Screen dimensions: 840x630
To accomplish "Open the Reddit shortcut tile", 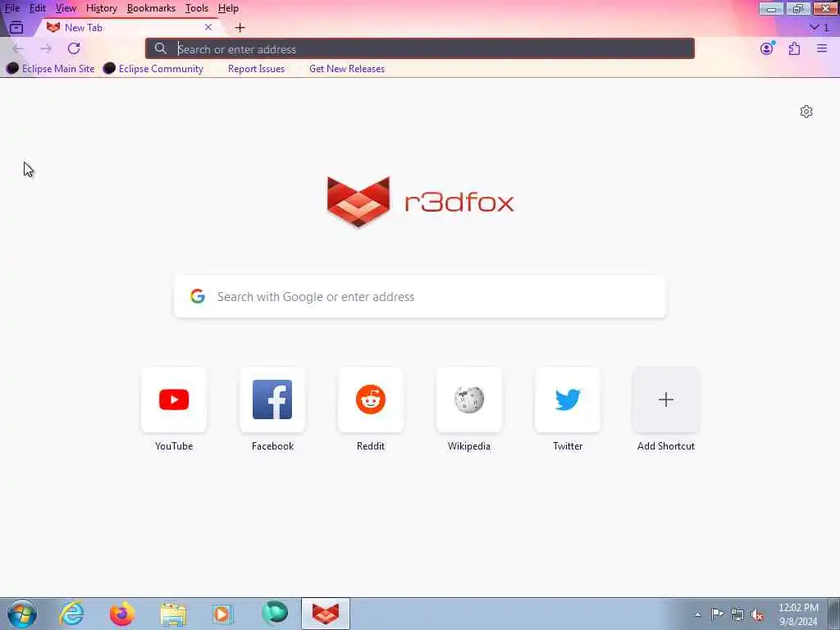I will click(x=371, y=399).
